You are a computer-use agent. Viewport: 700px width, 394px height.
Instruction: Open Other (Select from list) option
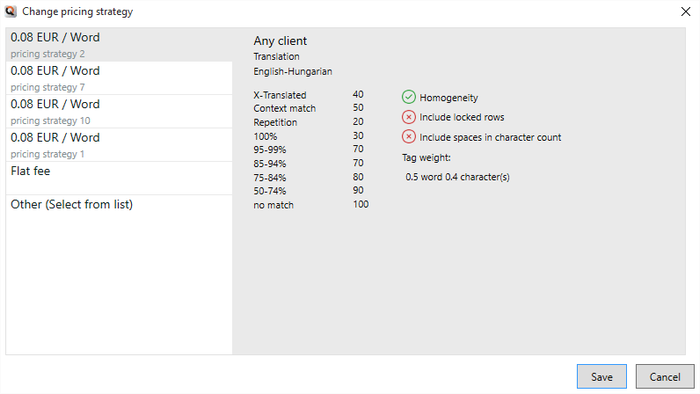[x=119, y=205]
